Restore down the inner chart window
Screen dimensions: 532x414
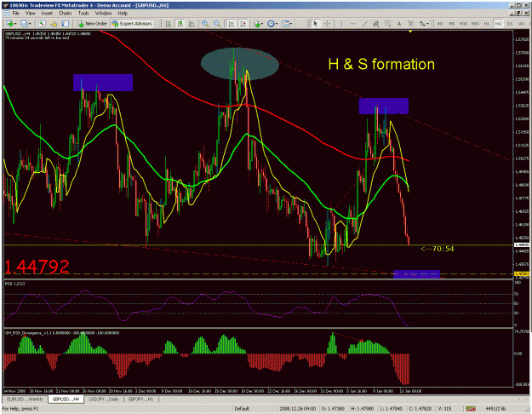tap(518, 14)
